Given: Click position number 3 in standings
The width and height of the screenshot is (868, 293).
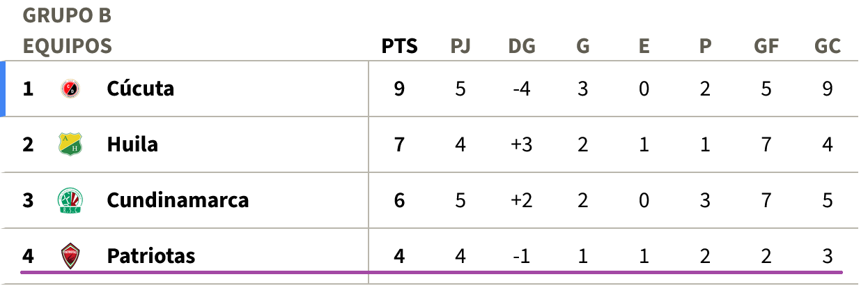Looking at the screenshot, I should click(28, 200).
